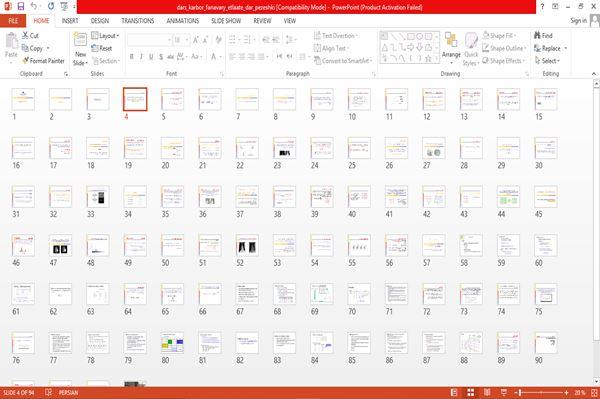This screenshot has width=600, height=399.
Task: Switch to Reading View in status bar
Action: point(487,392)
